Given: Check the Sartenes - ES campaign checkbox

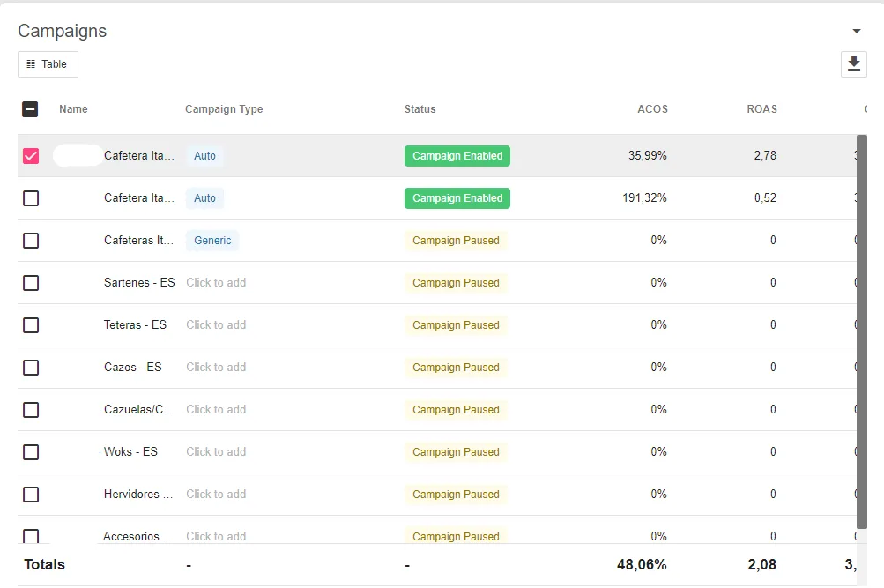Looking at the screenshot, I should [31, 282].
